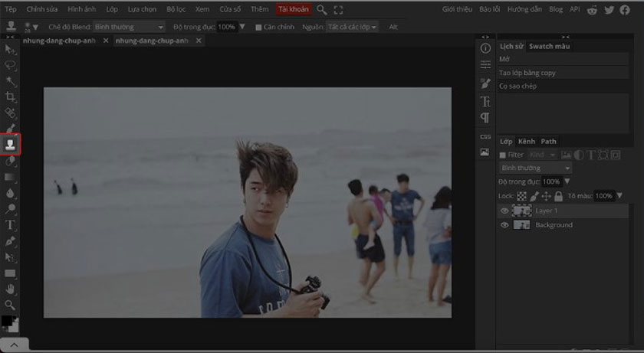644x353 pixels.
Task: Select the Spot Healing Brush tool
Action: [x=10, y=113]
